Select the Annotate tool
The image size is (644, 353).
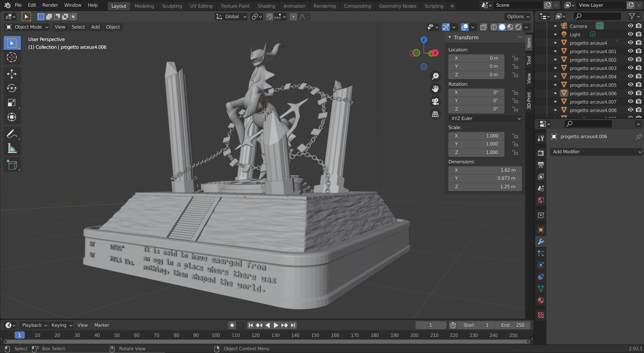[x=12, y=134]
